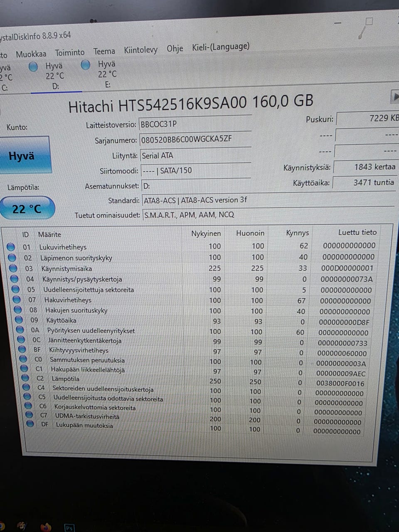The image size is (399, 532).
Task: Click the Käynnistyksiä 1843 kertaa field
Action: coord(366,167)
